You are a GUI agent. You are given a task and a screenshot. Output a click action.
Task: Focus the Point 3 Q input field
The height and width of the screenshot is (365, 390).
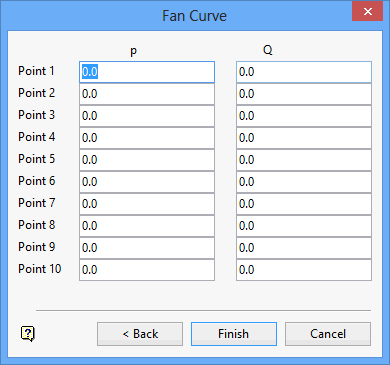[x=304, y=116]
